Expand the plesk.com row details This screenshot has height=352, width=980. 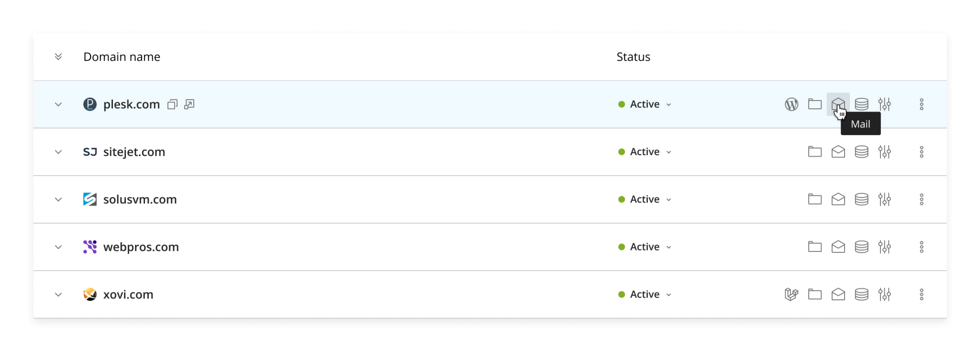pos(58,104)
